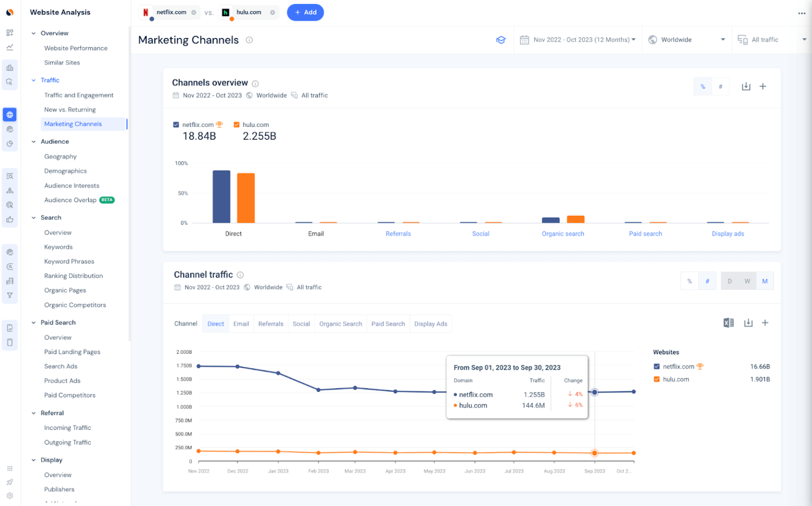Open the Nov 2022 - Oct 2023 date dropdown
Viewport: 812px width, 506px height.
point(578,39)
